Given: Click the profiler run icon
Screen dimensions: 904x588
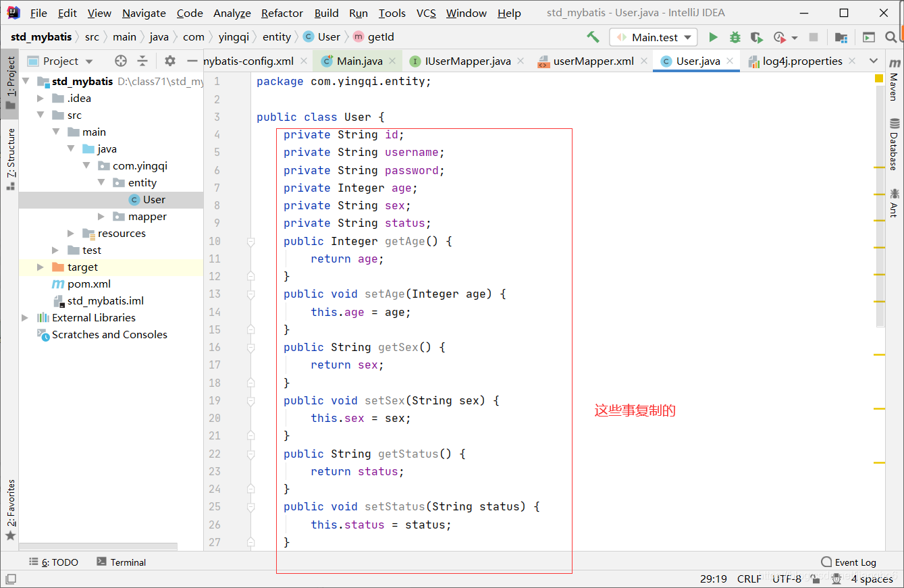Looking at the screenshot, I should 780,37.
